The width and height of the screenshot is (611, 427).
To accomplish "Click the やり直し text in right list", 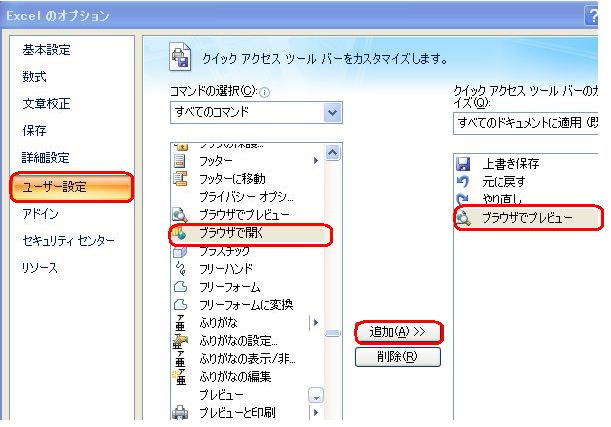I will pyautogui.click(x=502, y=199).
